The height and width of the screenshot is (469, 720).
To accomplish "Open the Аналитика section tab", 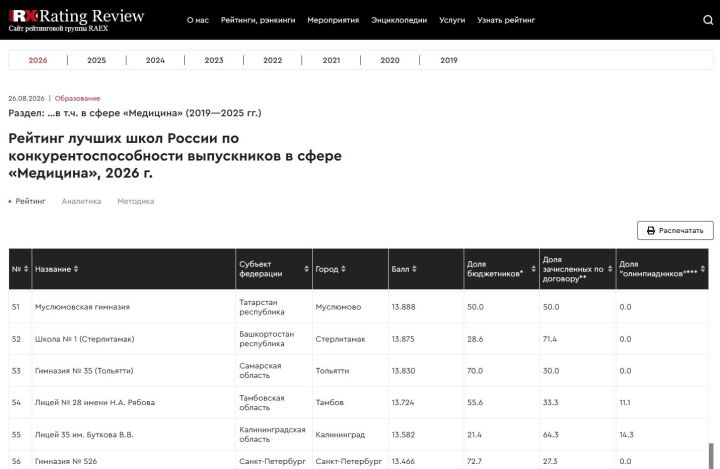I will (x=81, y=201).
